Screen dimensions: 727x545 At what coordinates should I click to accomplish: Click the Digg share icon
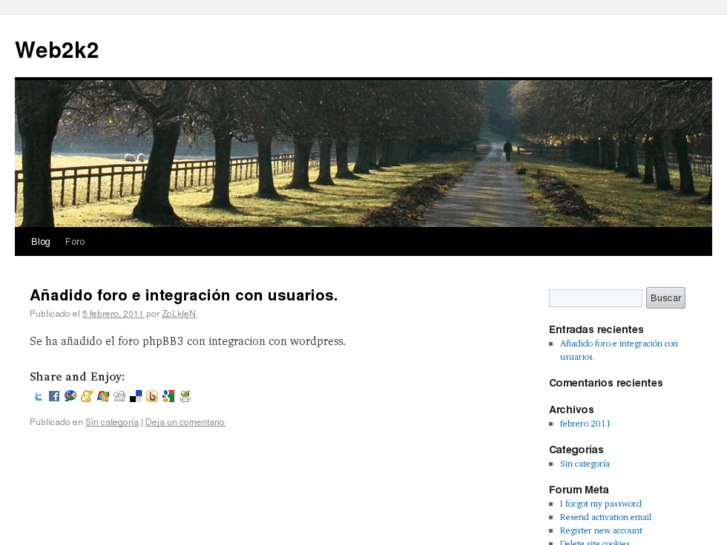tap(119, 396)
